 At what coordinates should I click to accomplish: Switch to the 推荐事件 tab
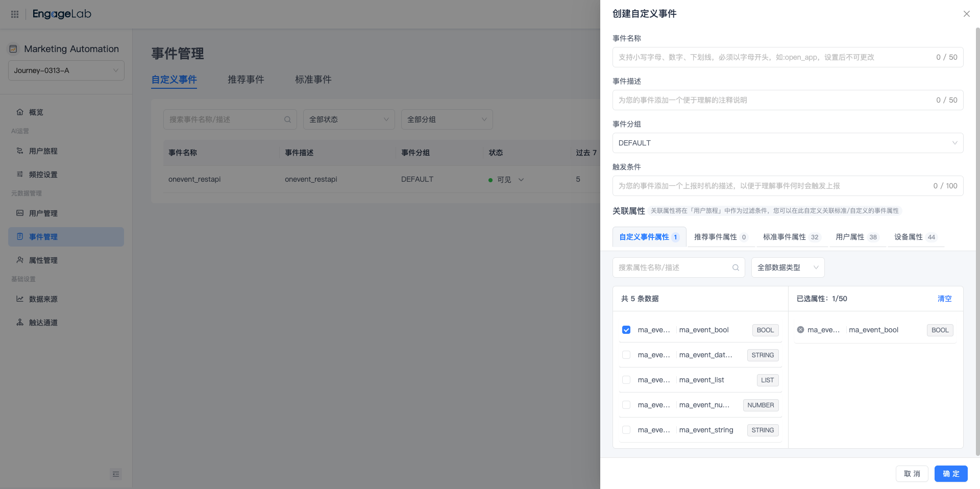click(247, 80)
